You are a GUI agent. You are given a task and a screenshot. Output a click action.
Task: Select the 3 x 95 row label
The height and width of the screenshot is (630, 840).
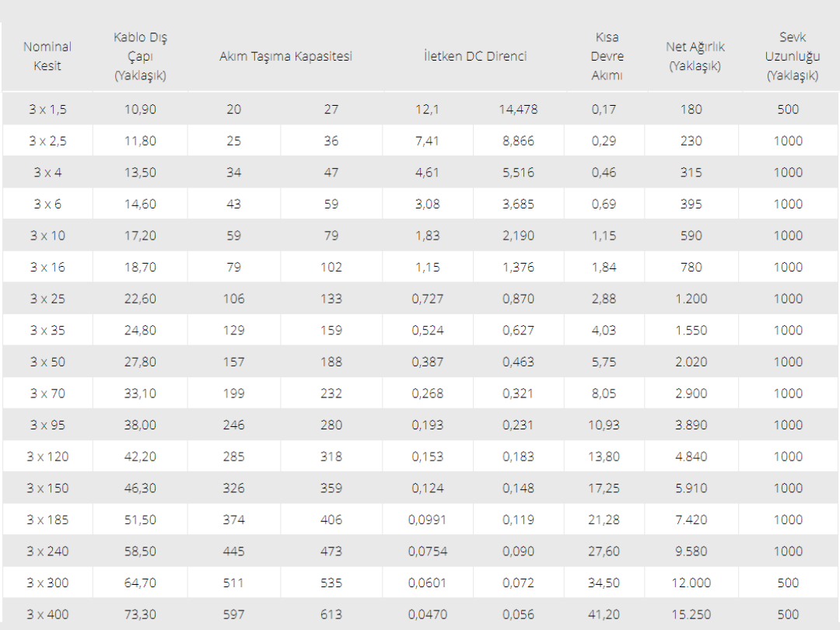47,425
